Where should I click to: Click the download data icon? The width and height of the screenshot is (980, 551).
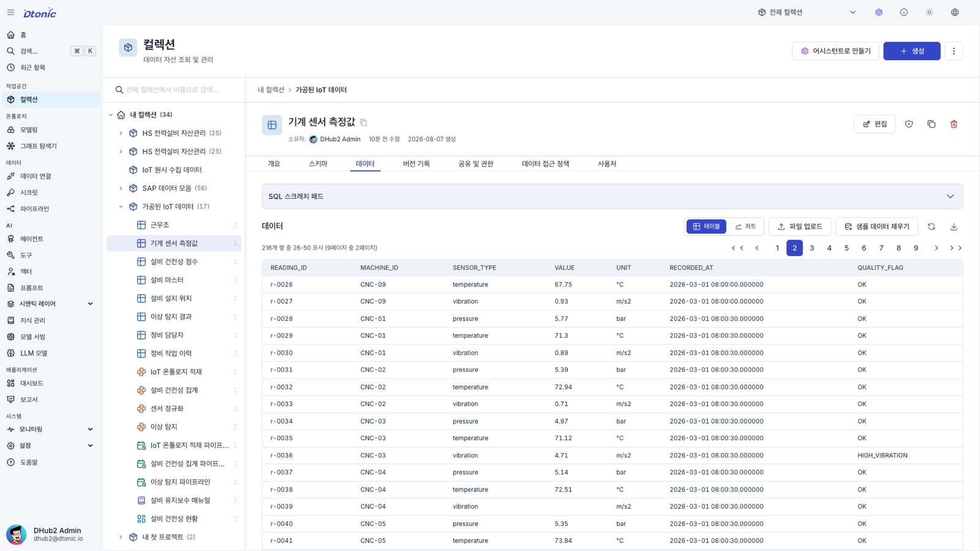[954, 227]
